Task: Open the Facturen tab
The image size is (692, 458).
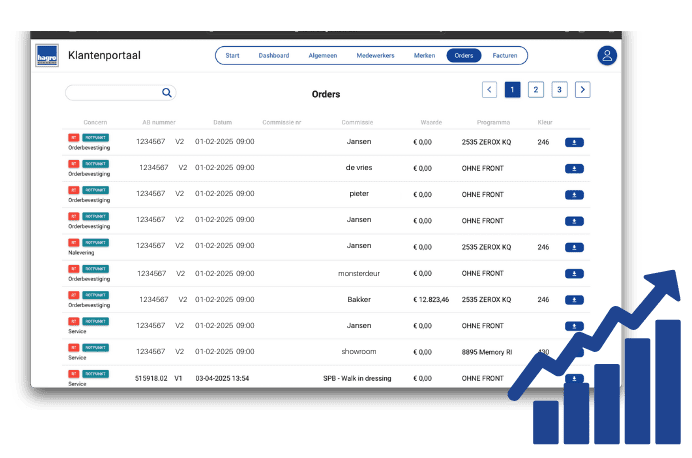Action: (504, 56)
